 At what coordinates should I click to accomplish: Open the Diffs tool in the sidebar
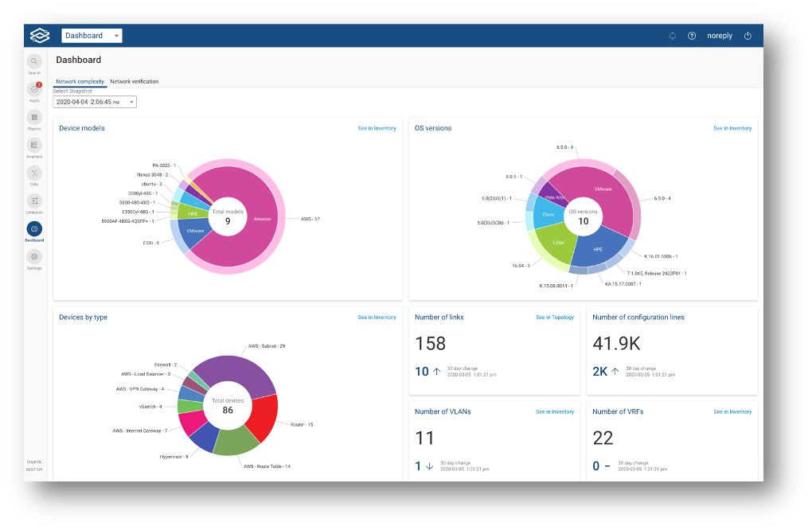34,173
